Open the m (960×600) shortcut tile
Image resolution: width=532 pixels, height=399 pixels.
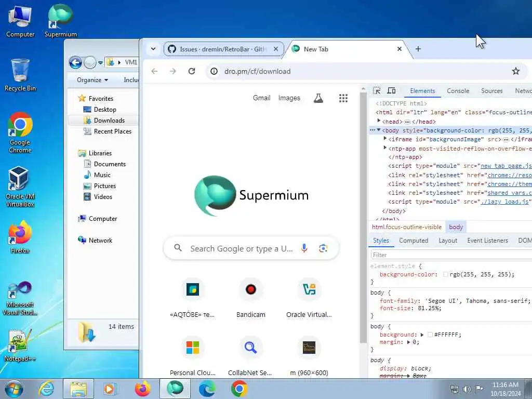[x=309, y=356]
